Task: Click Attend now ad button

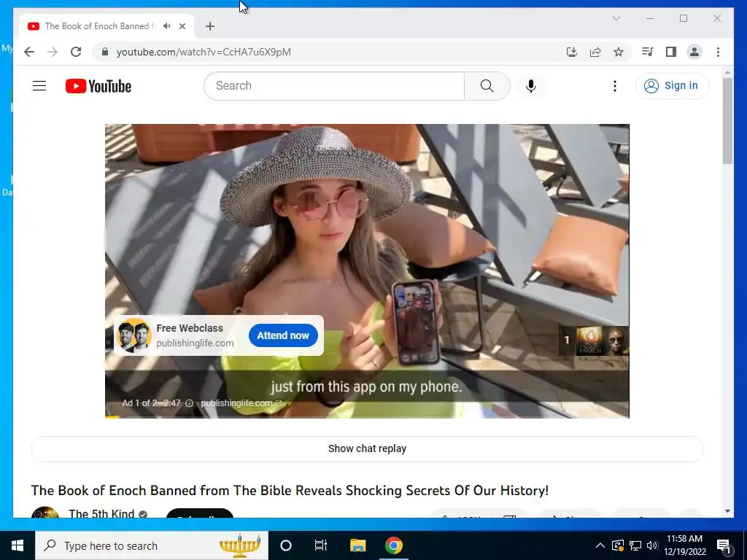Action: [x=283, y=335]
